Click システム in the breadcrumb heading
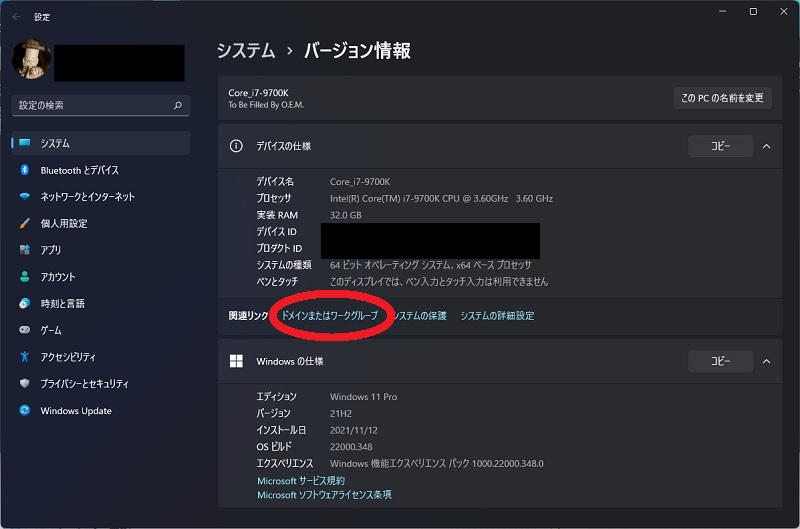The image size is (800, 529). click(x=246, y=51)
